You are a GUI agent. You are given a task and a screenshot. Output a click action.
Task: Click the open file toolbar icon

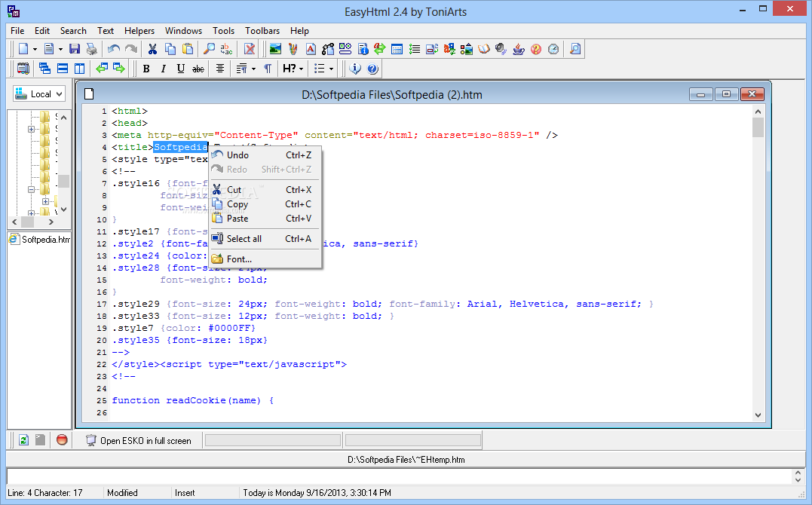49,49
